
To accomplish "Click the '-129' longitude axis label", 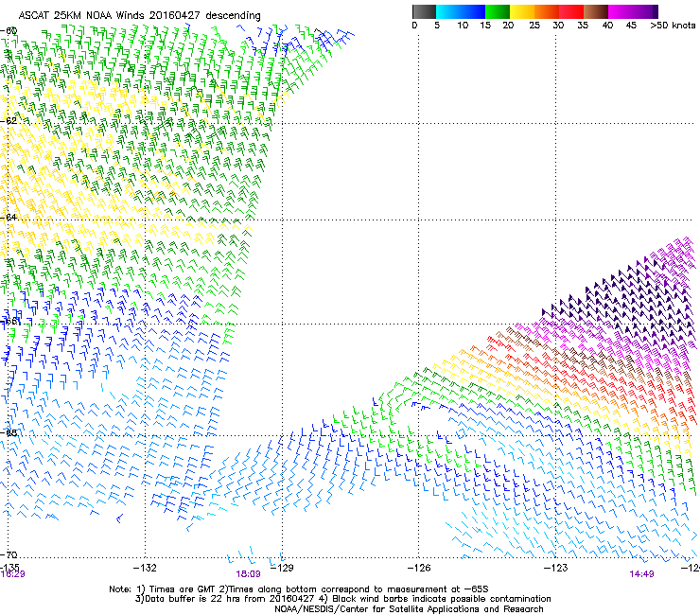I will (282, 568).
